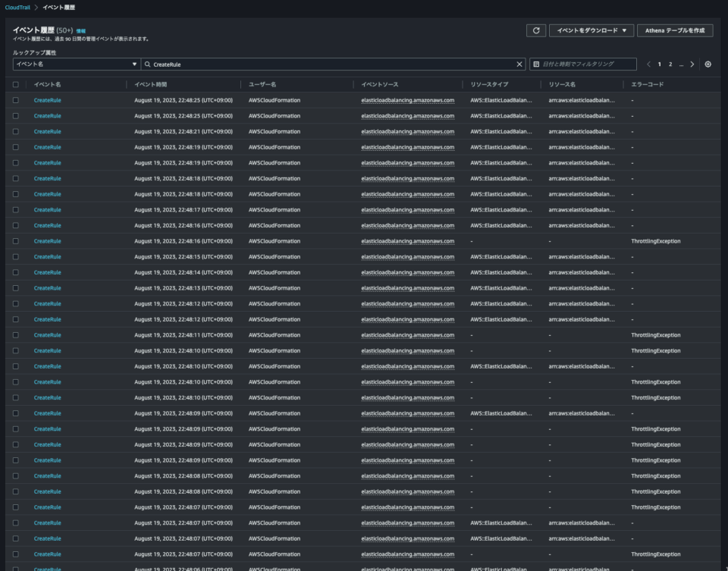The image size is (728, 571).
Task: Click inside the date and time filter field
Action: coord(584,63)
